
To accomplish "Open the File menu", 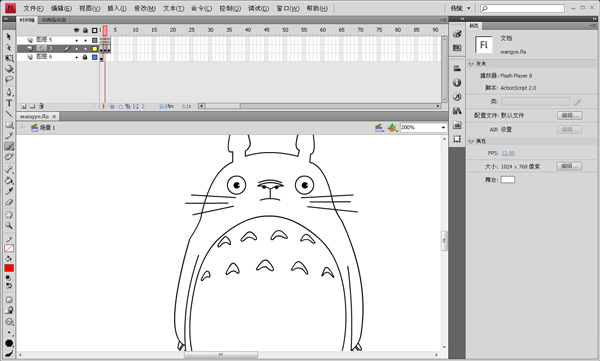I will 33,8.
